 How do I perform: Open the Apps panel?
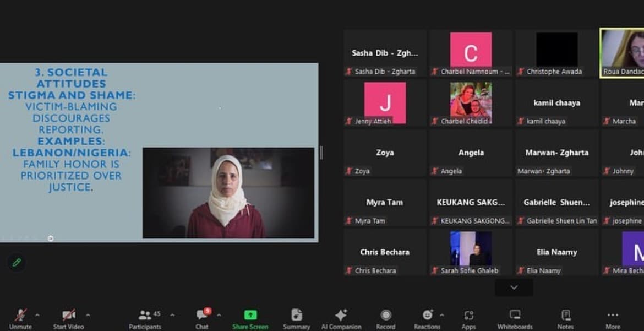point(468,317)
